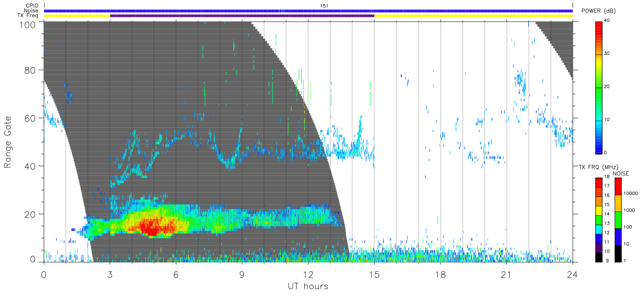The height and width of the screenshot is (297, 644).
Task: Click the 20 label on the power colorbar
Action: click(608, 87)
